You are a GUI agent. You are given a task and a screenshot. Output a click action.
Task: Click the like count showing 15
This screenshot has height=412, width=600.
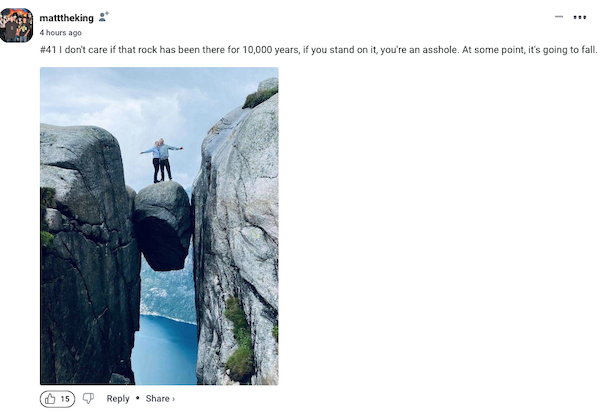click(x=65, y=399)
